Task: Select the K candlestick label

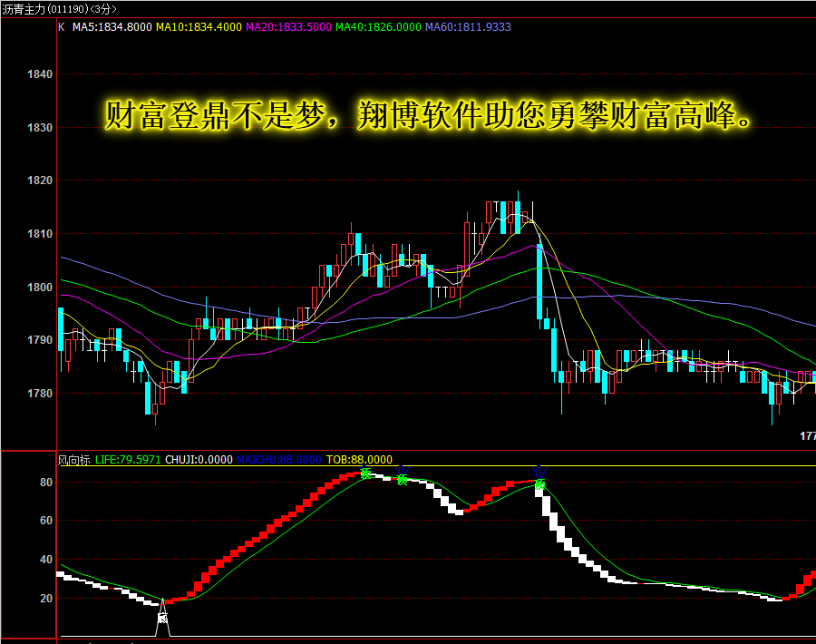Action: pyautogui.click(x=62, y=27)
